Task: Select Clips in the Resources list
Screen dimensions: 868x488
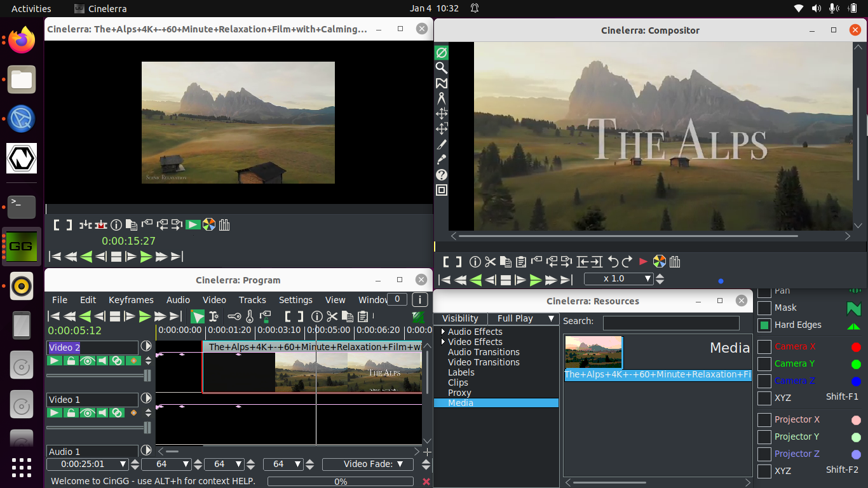Action: pos(458,383)
